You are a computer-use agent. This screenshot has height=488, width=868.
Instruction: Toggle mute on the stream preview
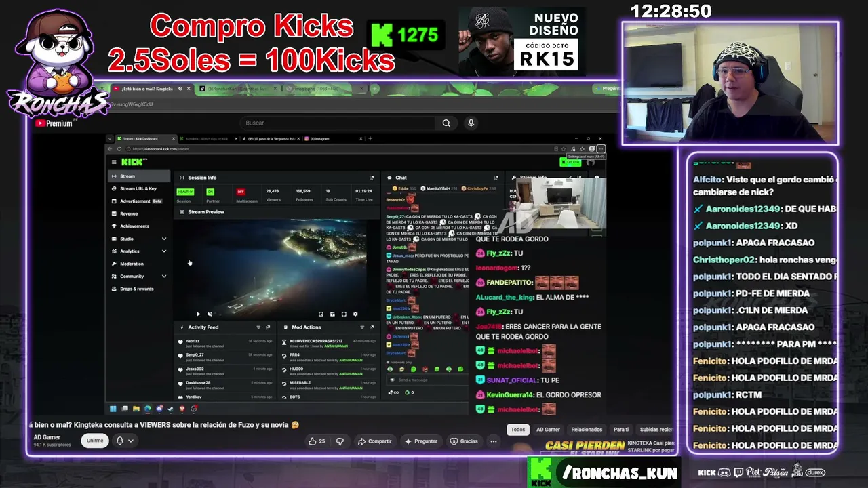[x=210, y=314]
